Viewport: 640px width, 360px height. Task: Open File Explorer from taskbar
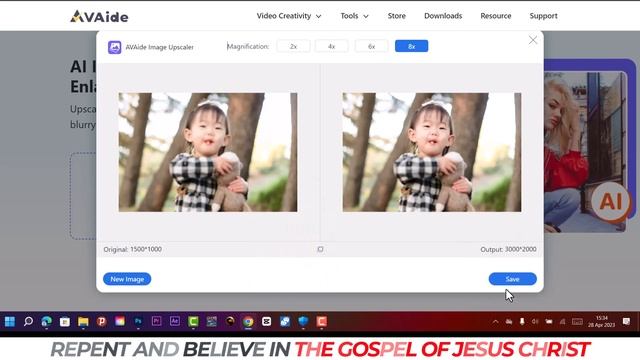tap(83, 322)
